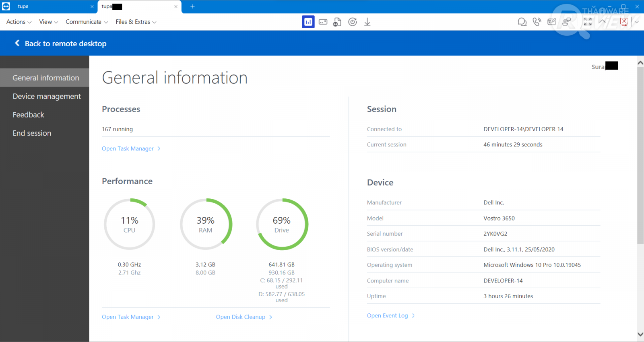Close the active white session tab
644x342 pixels.
(x=176, y=6)
